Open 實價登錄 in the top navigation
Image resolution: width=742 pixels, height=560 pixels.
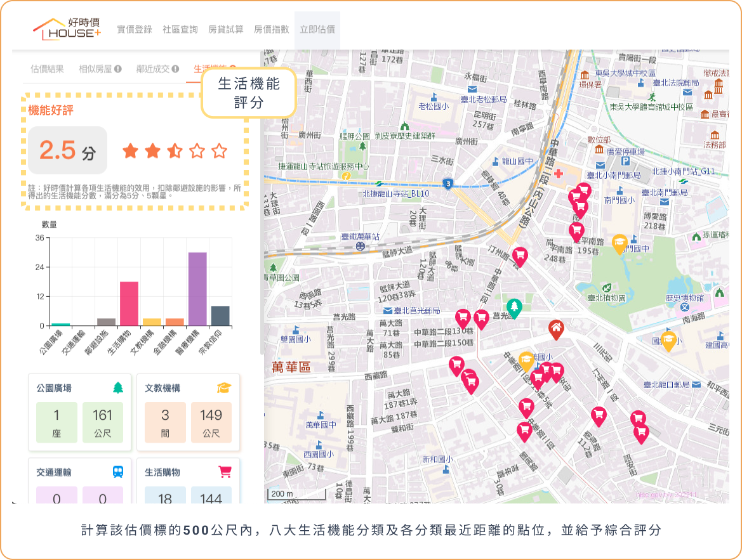click(x=135, y=29)
